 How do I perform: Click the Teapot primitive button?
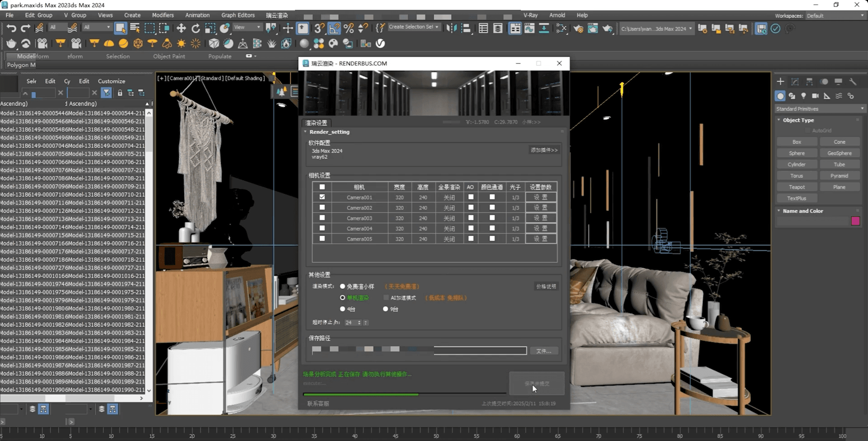(x=797, y=187)
